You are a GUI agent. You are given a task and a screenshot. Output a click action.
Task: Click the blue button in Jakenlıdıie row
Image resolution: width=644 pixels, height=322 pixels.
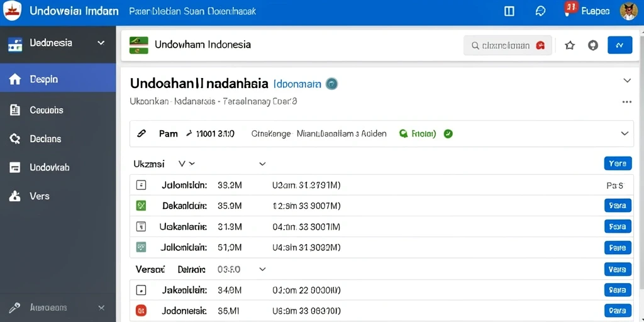point(618,290)
